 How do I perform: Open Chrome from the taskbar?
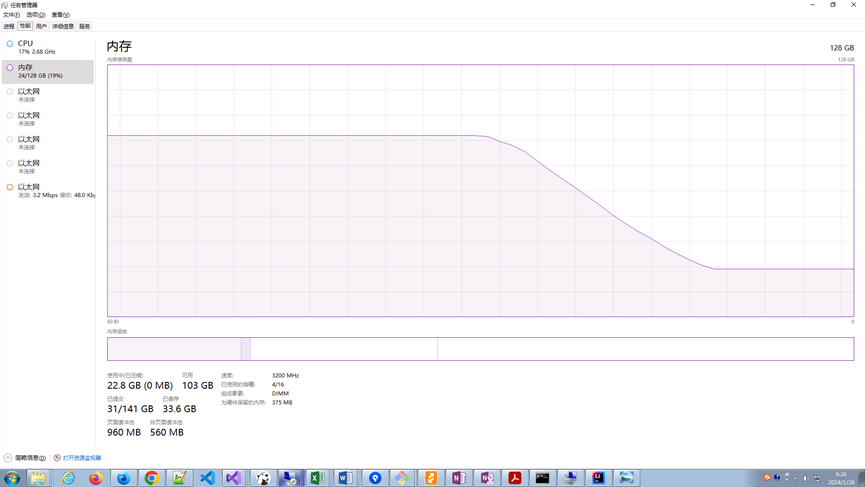click(152, 478)
